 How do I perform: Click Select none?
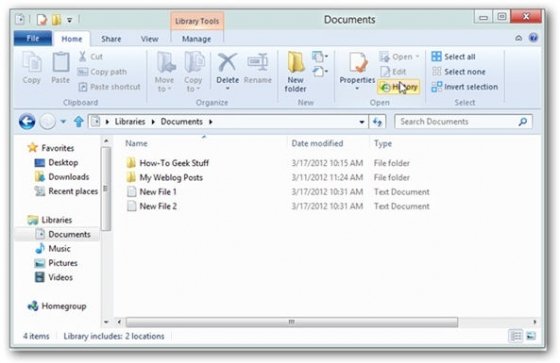(458, 72)
